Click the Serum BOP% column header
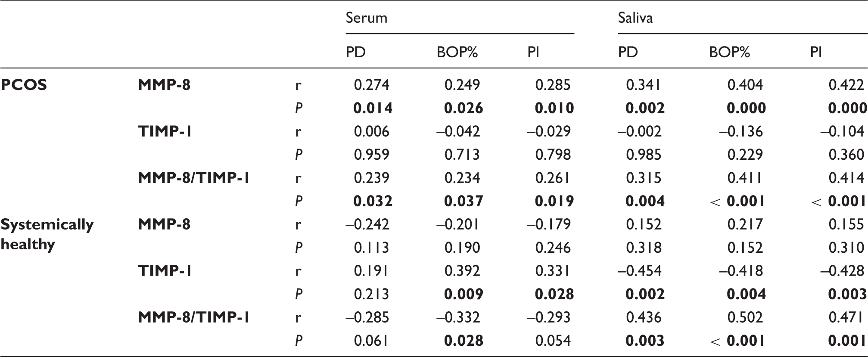868x357 pixels. tap(457, 53)
